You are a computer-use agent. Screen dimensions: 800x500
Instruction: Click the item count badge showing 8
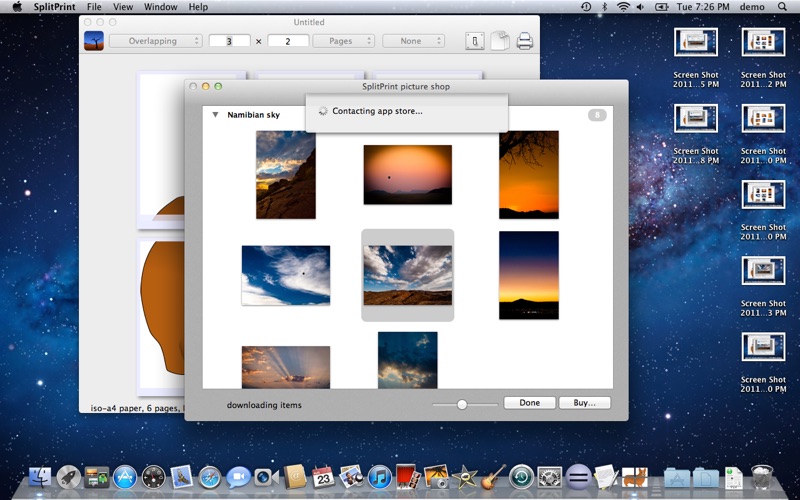597,115
